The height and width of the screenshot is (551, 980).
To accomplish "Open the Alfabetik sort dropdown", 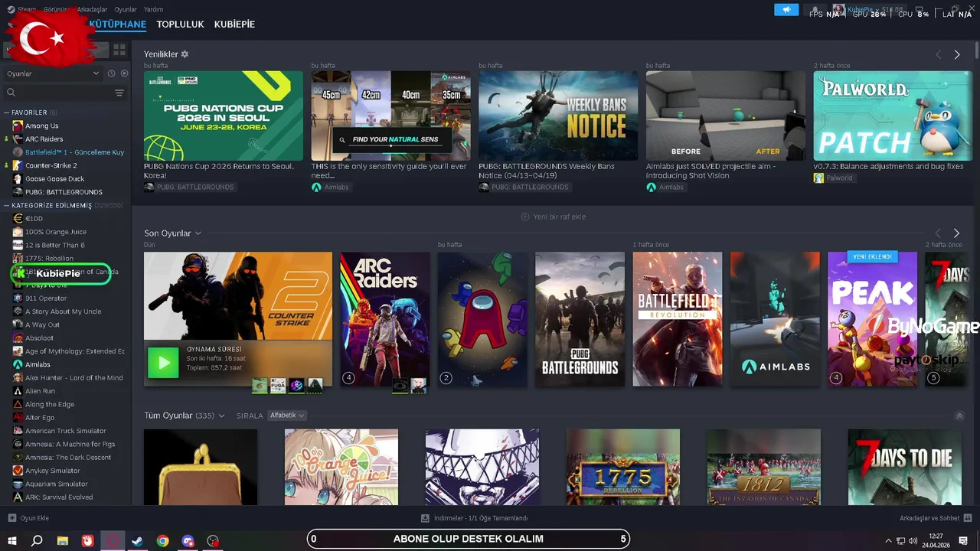I will [287, 416].
